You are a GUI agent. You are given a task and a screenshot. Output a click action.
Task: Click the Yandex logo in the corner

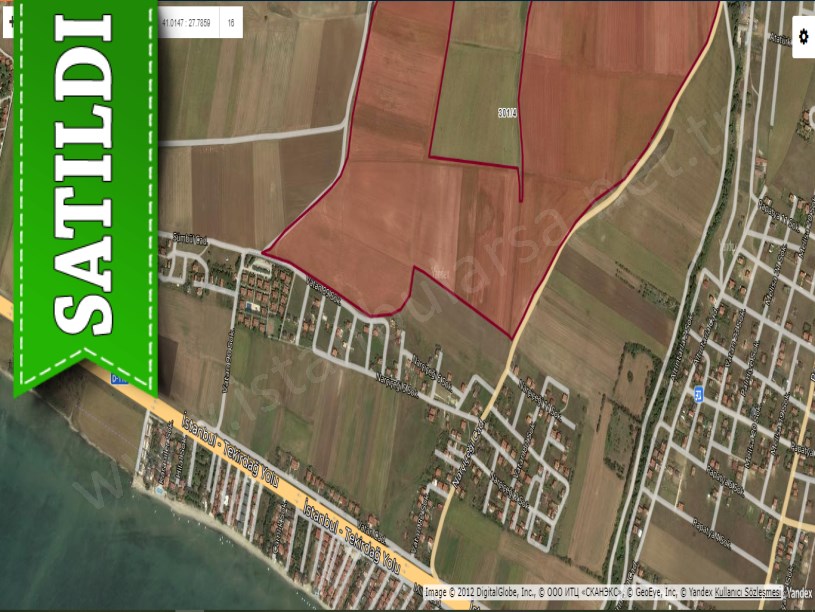coord(798,593)
